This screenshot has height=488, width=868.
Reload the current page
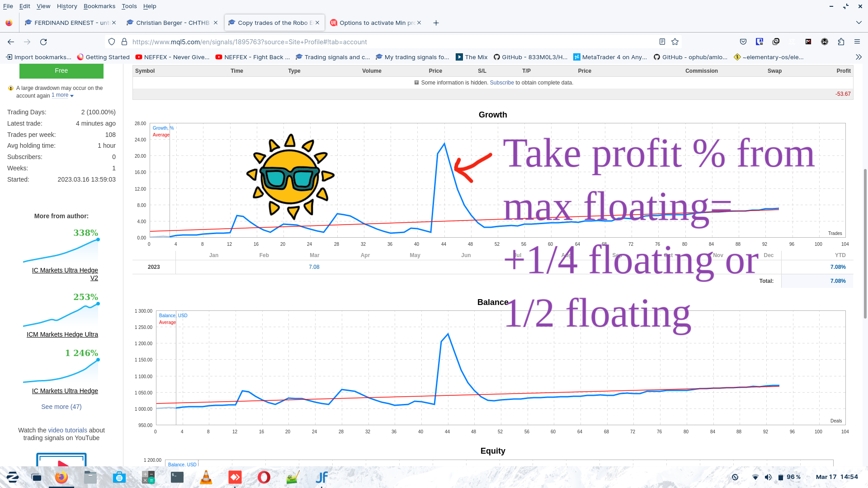pyautogui.click(x=43, y=42)
